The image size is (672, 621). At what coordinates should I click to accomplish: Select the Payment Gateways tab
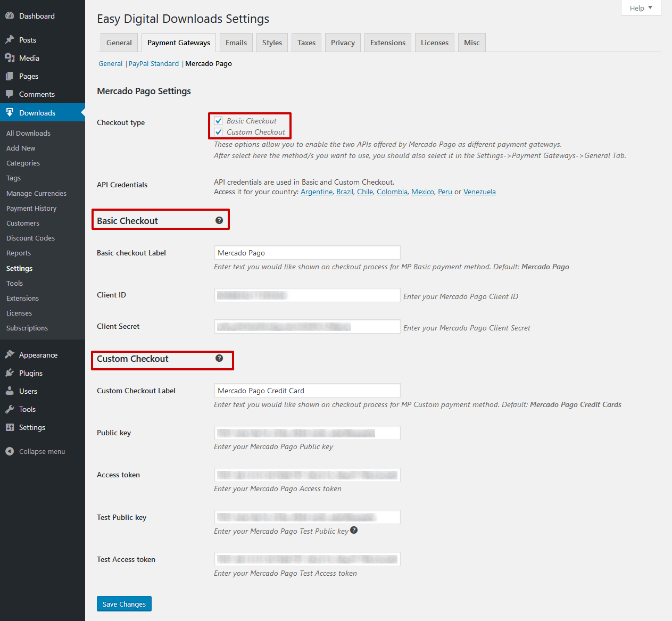point(179,43)
